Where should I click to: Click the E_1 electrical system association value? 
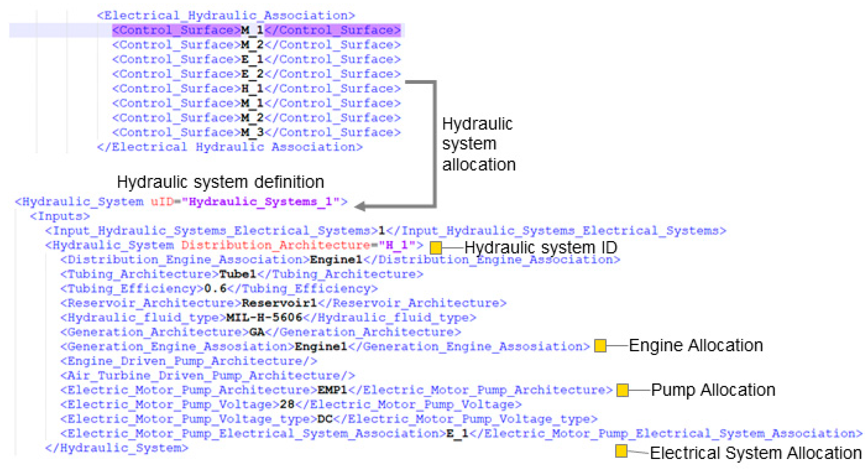[457, 434]
